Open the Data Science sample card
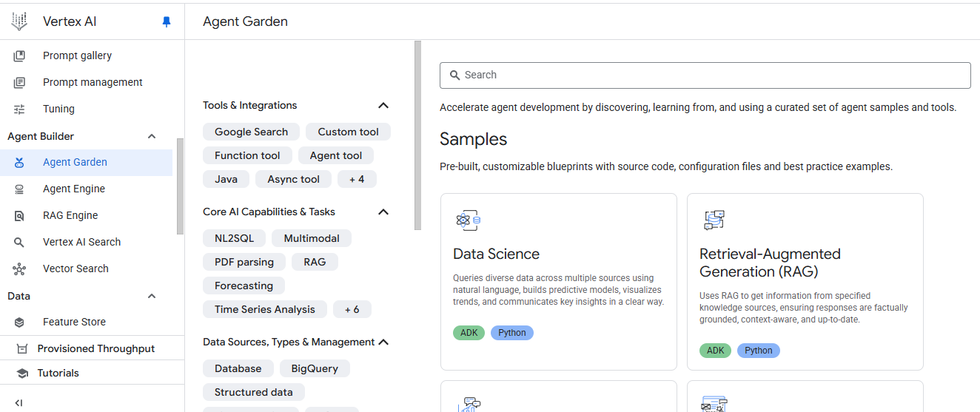The height and width of the screenshot is (412, 980). pyautogui.click(x=559, y=282)
